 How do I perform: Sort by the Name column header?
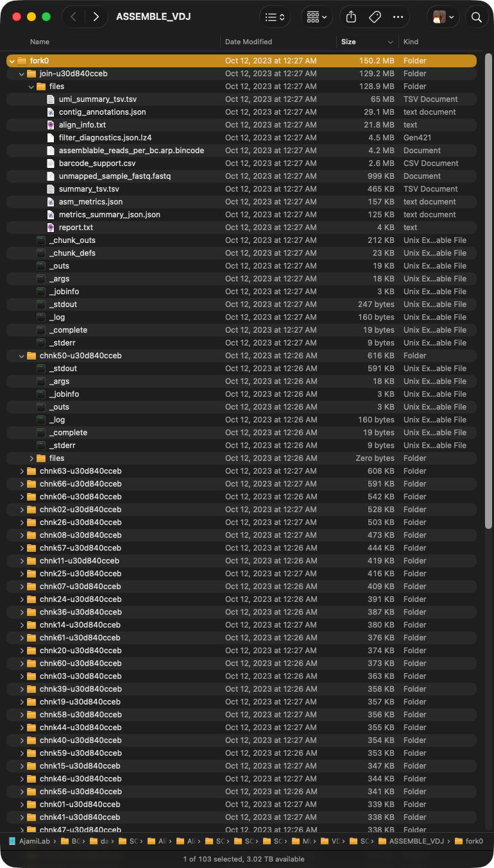click(x=40, y=42)
